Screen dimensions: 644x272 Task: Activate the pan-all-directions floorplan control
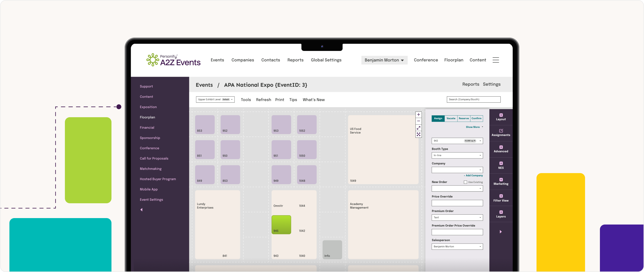[x=419, y=135]
